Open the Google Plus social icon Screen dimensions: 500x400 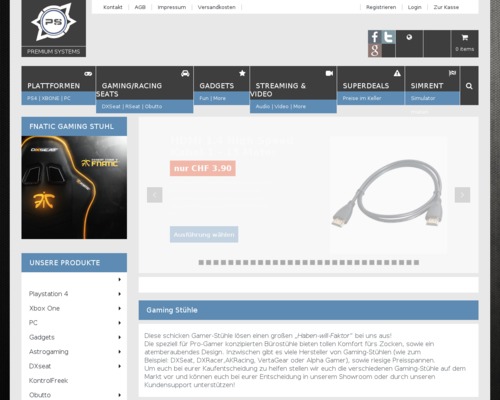375,51
